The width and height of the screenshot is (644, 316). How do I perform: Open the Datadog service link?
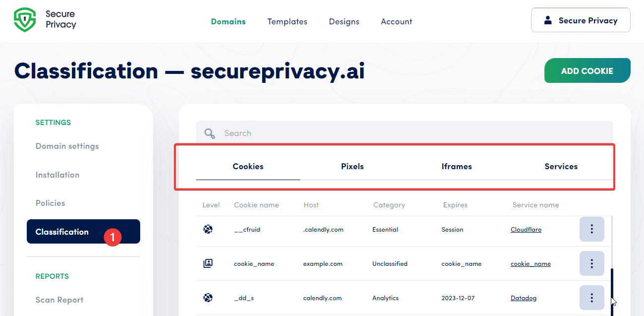click(524, 298)
